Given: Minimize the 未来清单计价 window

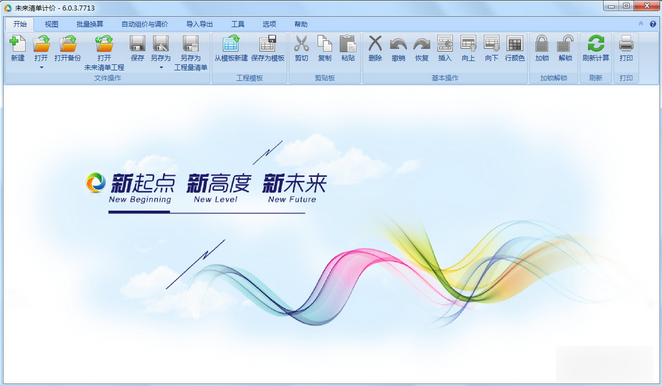Looking at the screenshot, I should [610, 6].
